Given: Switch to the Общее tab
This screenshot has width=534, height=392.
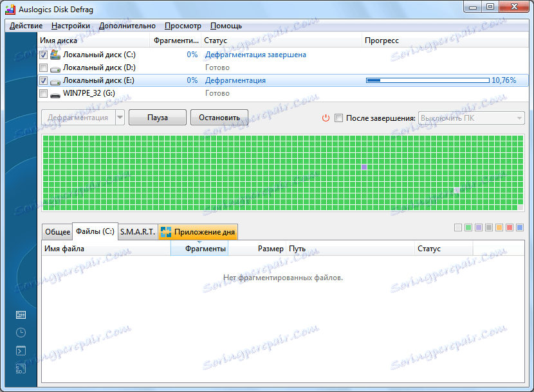Looking at the screenshot, I should [57, 232].
